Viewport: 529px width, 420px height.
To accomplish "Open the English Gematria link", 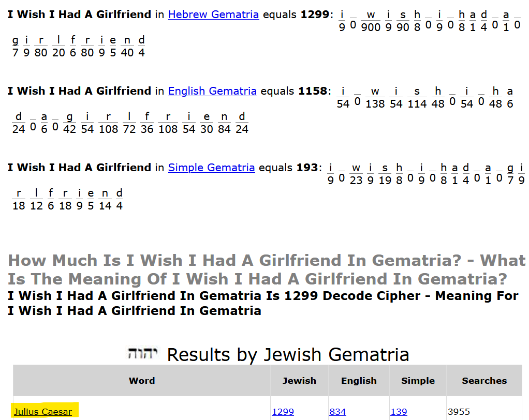I will coord(212,91).
